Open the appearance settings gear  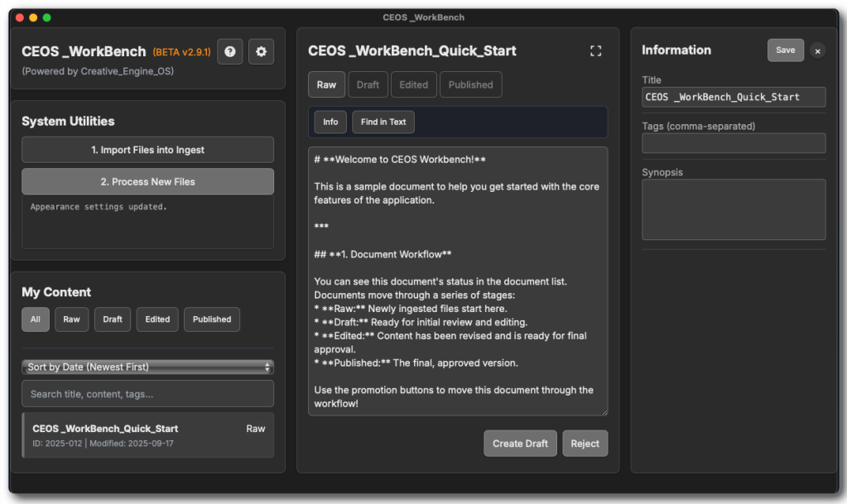260,51
